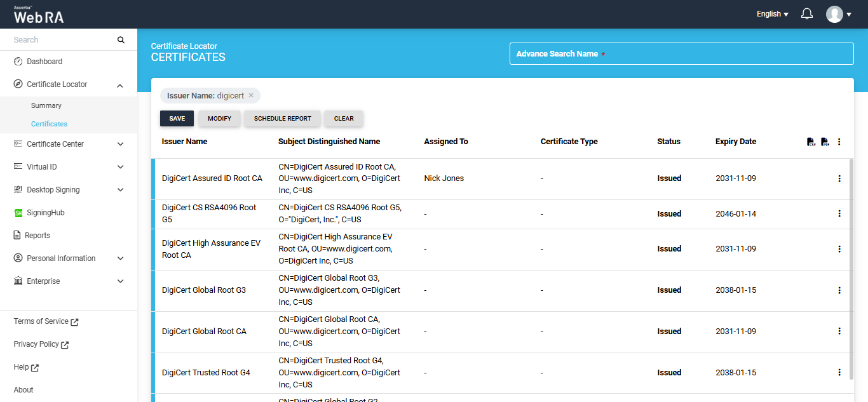This screenshot has height=402, width=868.
Task: Click the Subject Distinguished Name column header
Action: pos(329,142)
